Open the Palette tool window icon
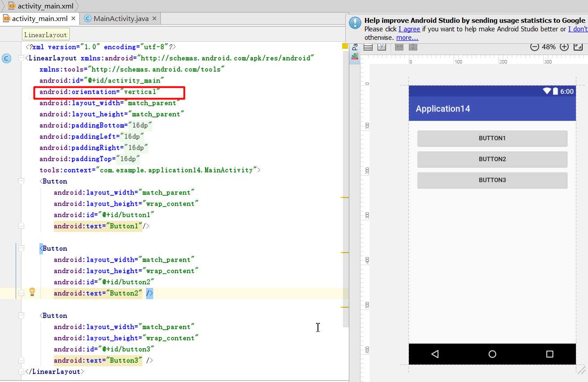The height and width of the screenshot is (382, 588). pos(355,56)
